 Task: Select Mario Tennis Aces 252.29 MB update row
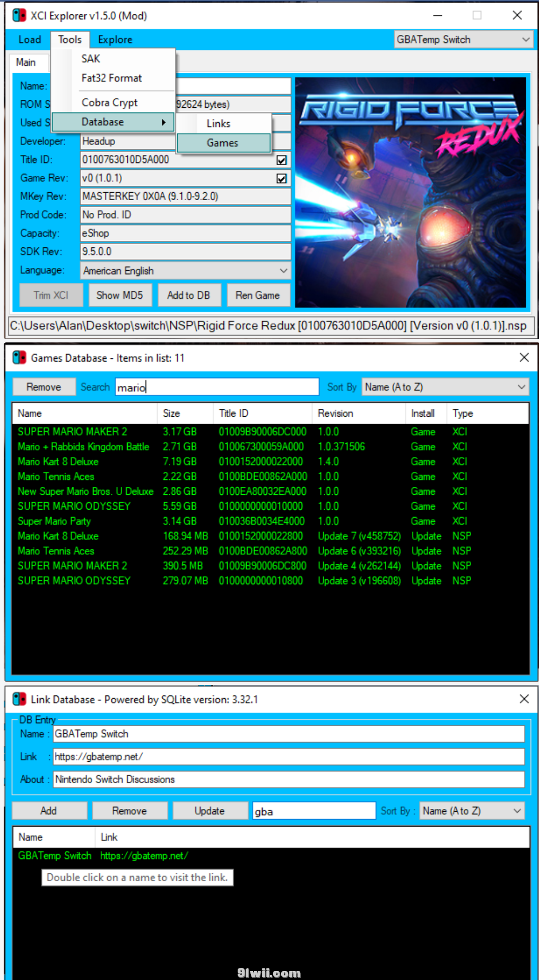click(x=271, y=551)
